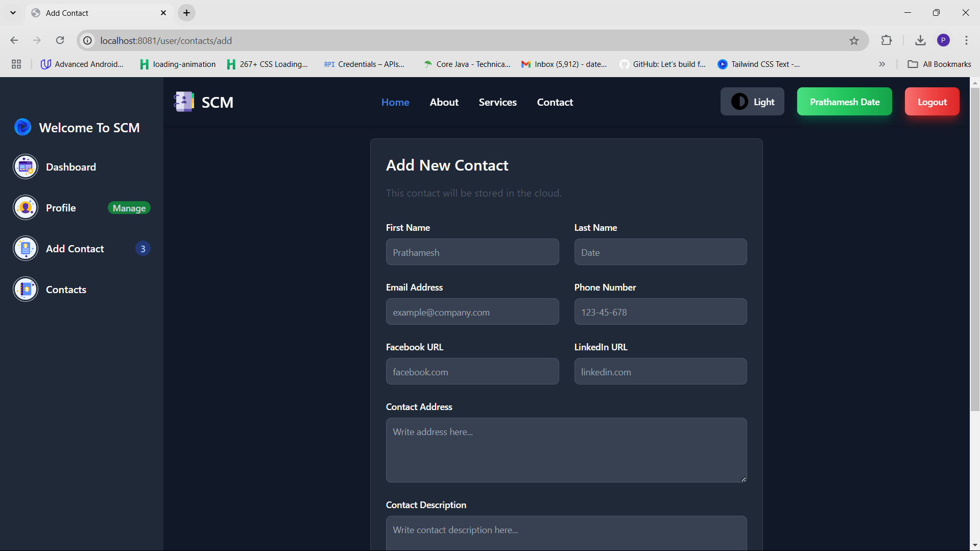The height and width of the screenshot is (551, 980).
Task: Focus the First Name input field
Action: (472, 252)
